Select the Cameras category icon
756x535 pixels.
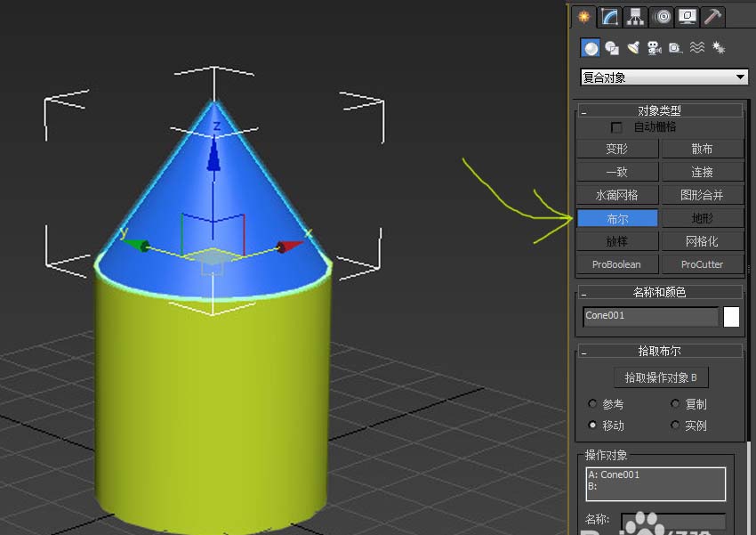point(654,48)
